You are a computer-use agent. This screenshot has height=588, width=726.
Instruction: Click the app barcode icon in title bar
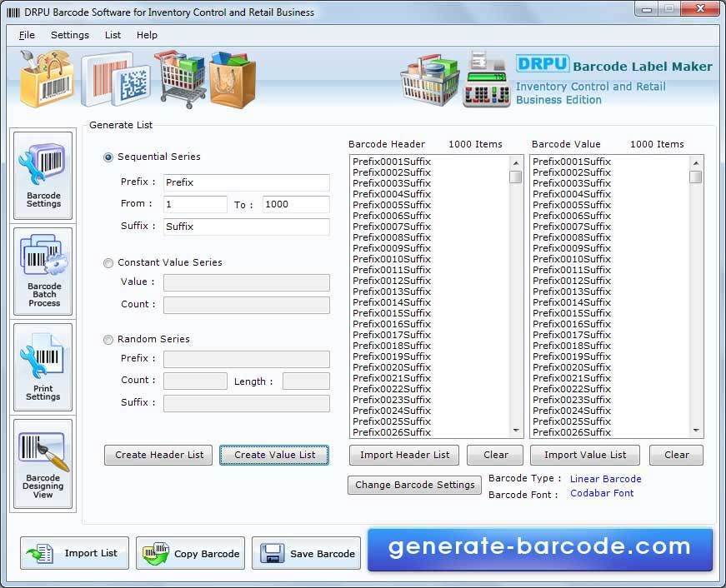(x=13, y=12)
